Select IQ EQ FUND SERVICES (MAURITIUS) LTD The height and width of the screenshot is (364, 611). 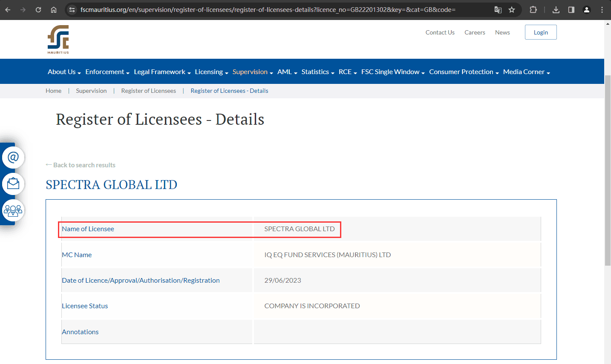pos(327,255)
